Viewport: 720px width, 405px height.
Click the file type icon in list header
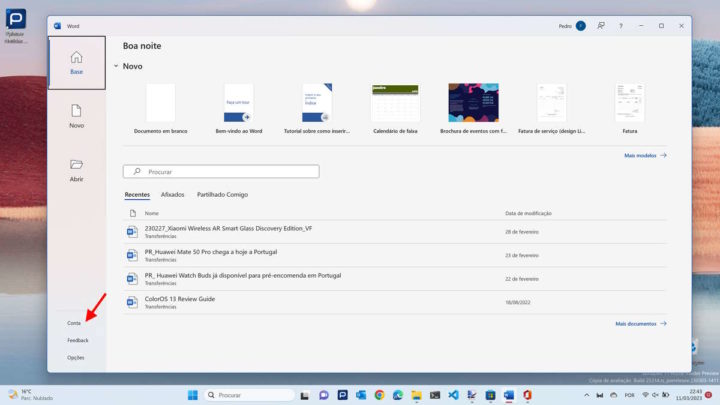[x=133, y=213]
